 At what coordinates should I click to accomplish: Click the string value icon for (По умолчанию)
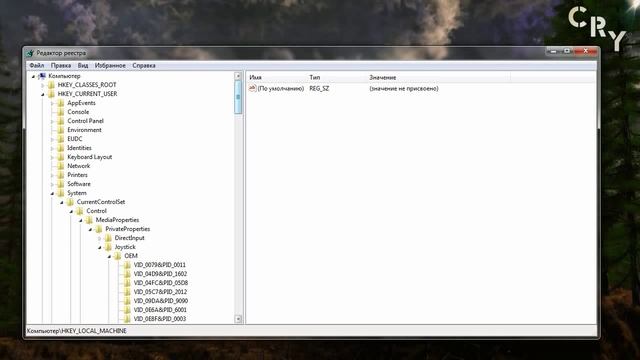(253, 88)
